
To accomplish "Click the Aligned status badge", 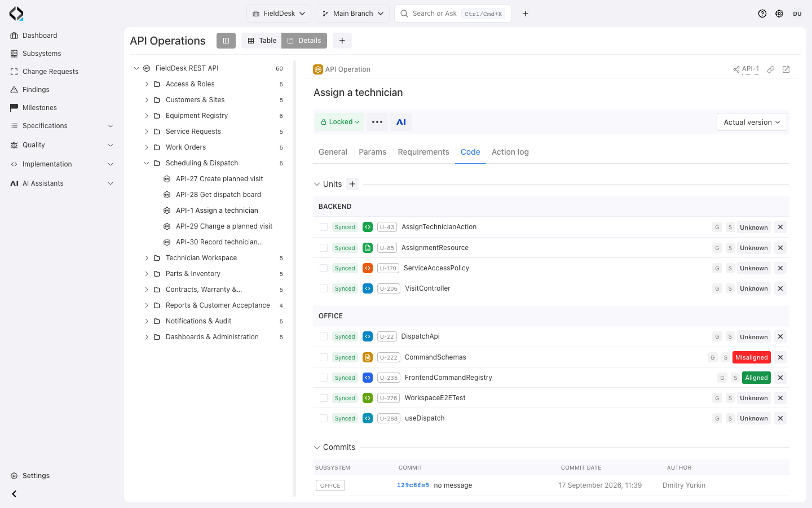I will click(x=756, y=378).
